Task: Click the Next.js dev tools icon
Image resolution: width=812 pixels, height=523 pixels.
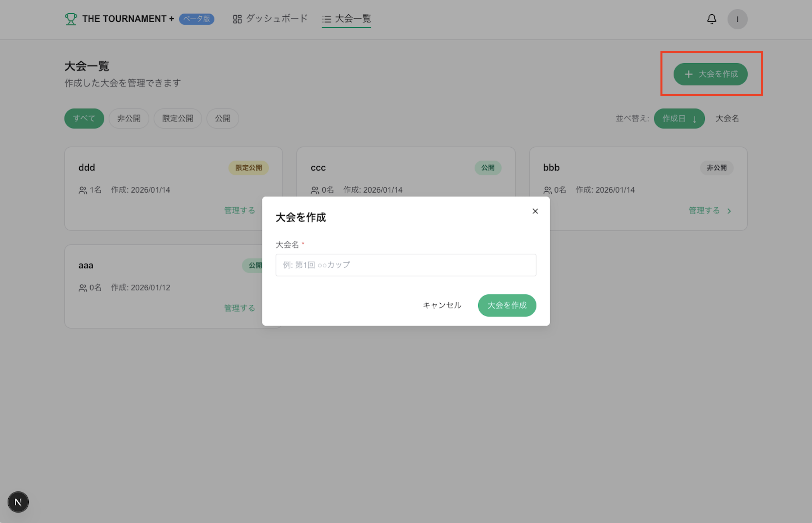Action: pos(18,502)
